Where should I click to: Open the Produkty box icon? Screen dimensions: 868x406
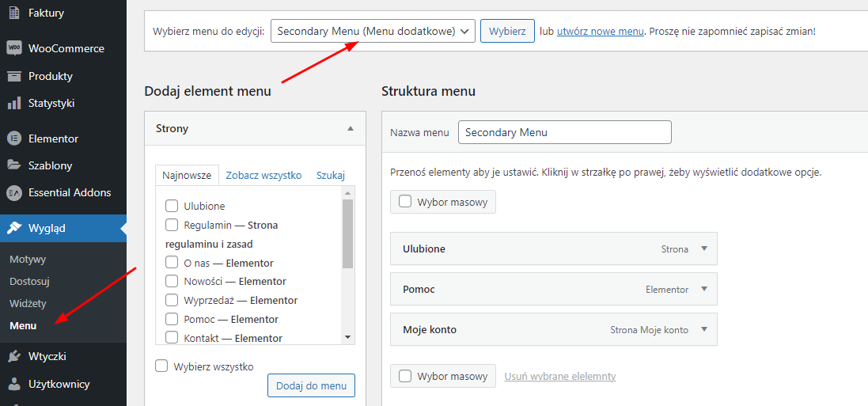pos(14,76)
